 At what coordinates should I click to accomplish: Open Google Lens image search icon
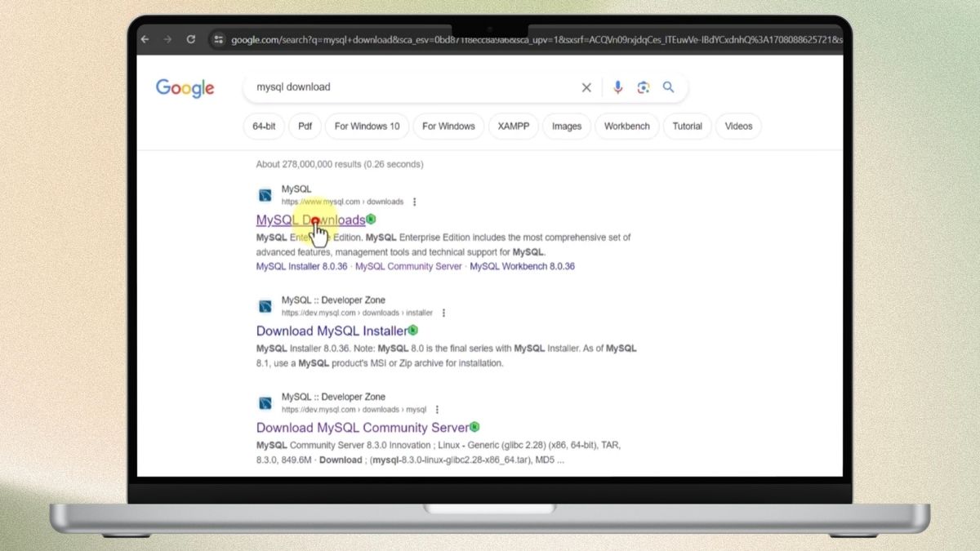pyautogui.click(x=644, y=87)
